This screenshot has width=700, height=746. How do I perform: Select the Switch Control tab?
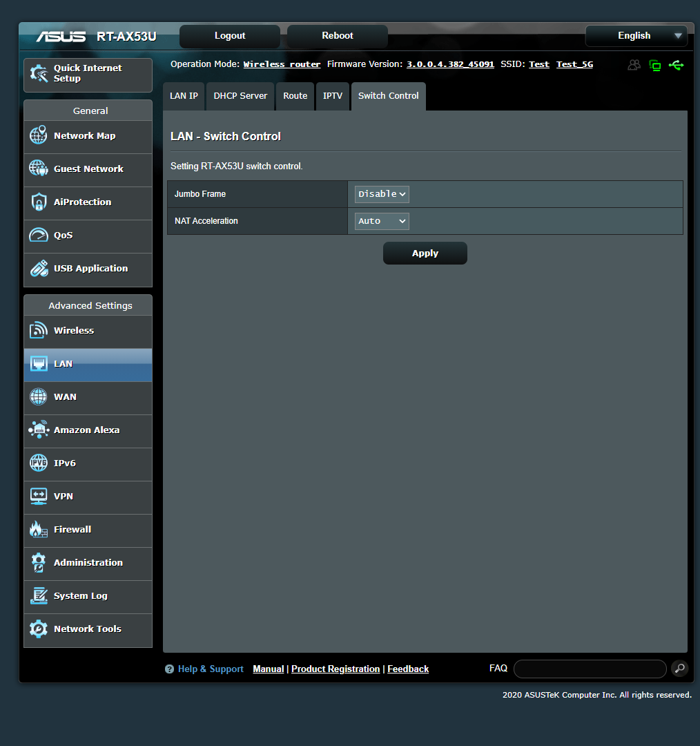pyautogui.click(x=389, y=96)
